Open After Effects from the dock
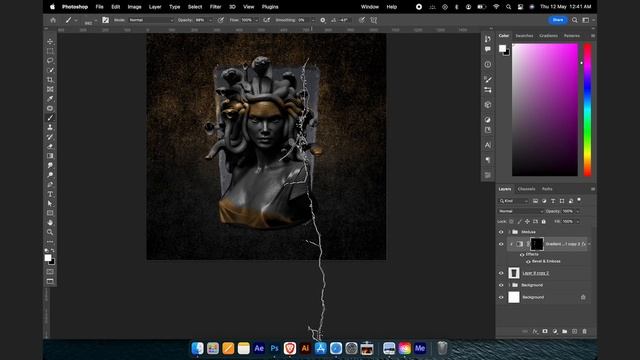 tap(259, 348)
